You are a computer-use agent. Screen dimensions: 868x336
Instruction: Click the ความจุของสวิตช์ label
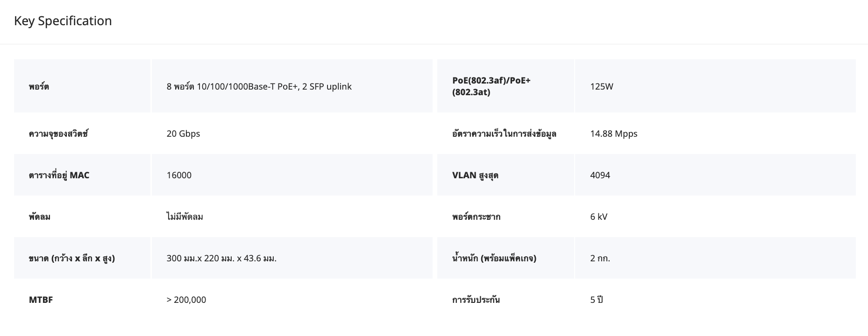point(58,133)
